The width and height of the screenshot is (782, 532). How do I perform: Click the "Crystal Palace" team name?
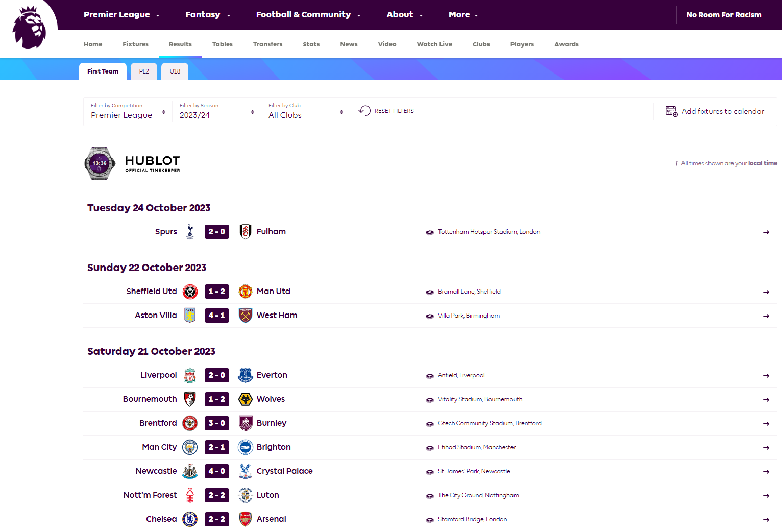284,471
